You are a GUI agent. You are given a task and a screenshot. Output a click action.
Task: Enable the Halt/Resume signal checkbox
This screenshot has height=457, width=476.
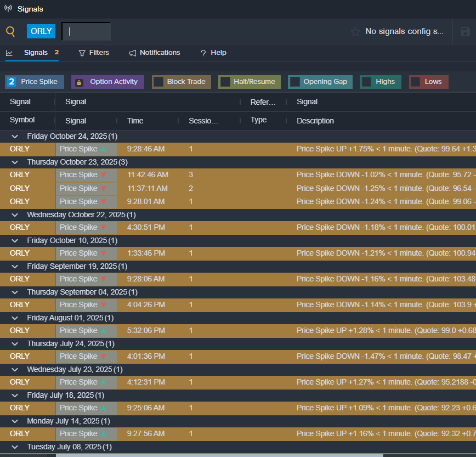click(225, 82)
